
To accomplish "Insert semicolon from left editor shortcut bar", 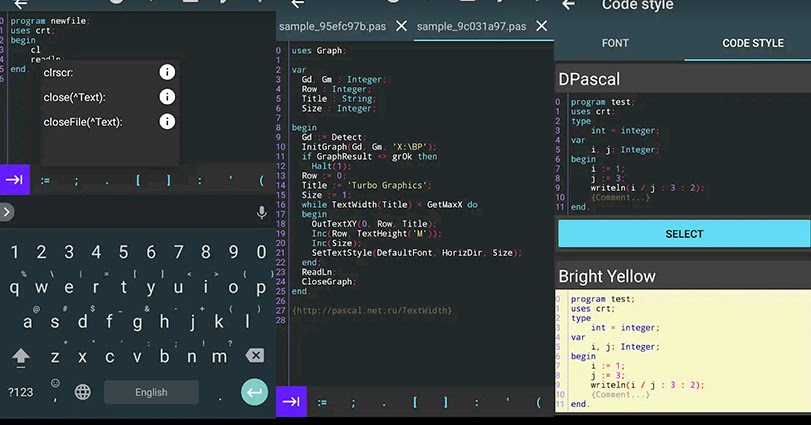I will pyautogui.click(x=77, y=180).
